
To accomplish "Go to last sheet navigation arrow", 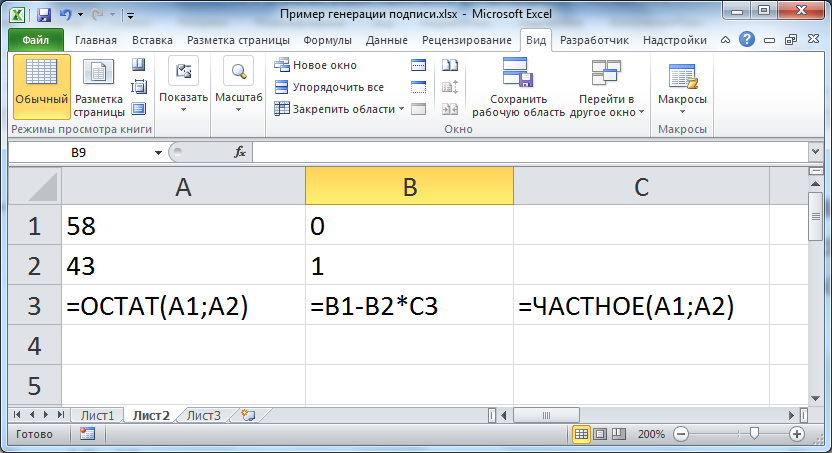I will pyautogui.click(x=60, y=415).
